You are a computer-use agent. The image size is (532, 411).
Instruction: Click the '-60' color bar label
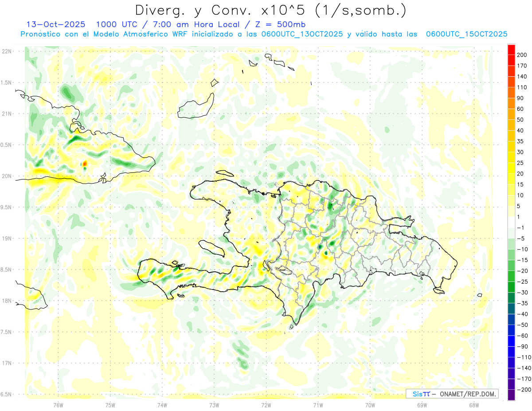(x=523, y=336)
